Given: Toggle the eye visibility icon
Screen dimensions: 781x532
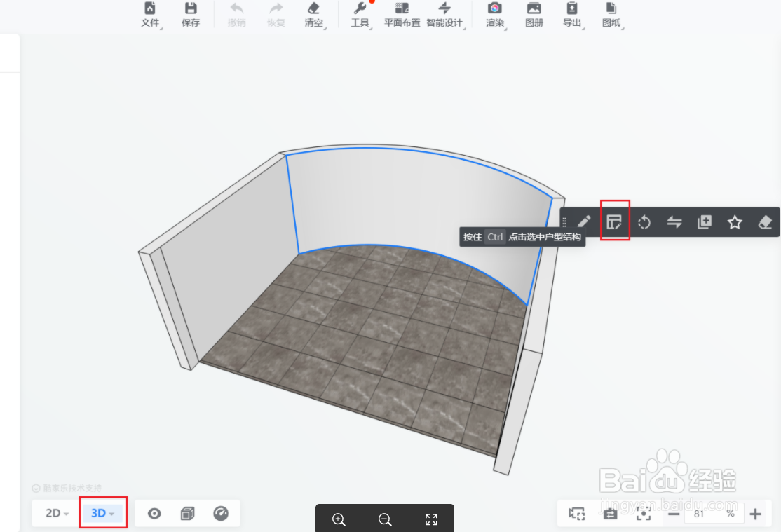Looking at the screenshot, I should point(154,514).
